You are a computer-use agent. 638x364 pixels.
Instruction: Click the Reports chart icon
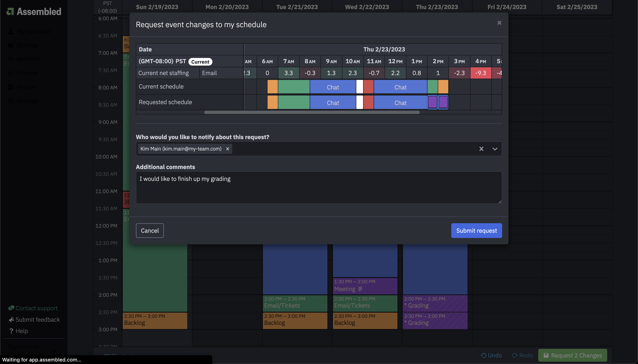pyautogui.click(x=11, y=73)
